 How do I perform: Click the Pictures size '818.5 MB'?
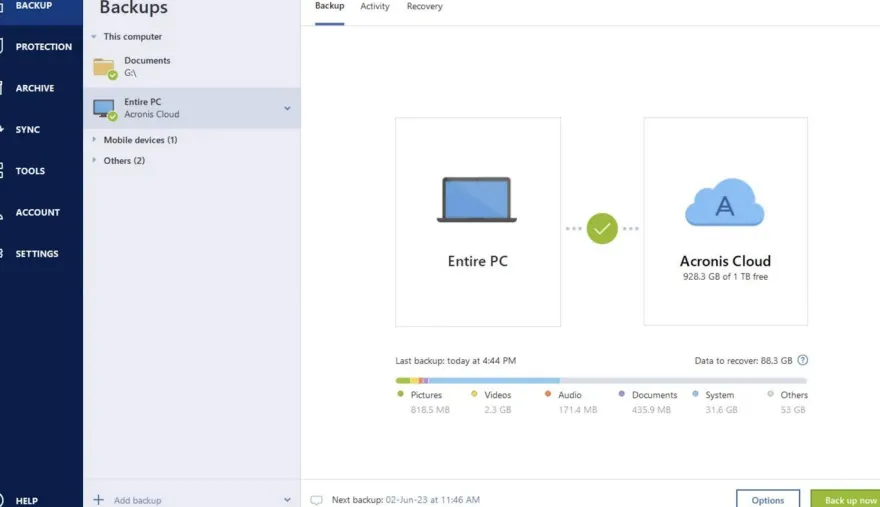(x=430, y=410)
